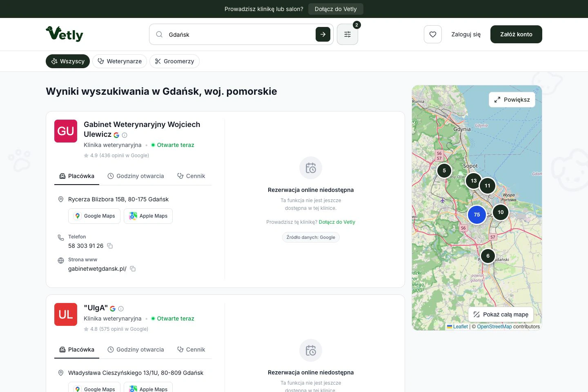Viewport: 588px width, 392px height.
Task: Click green Dołącz do Vetly link in card
Action: click(x=337, y=222)
